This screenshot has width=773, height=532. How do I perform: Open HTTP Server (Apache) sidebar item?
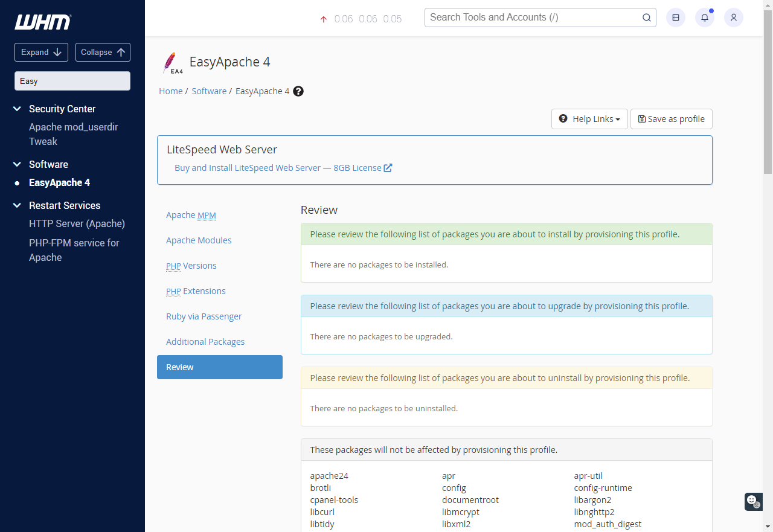pos(77,223)
